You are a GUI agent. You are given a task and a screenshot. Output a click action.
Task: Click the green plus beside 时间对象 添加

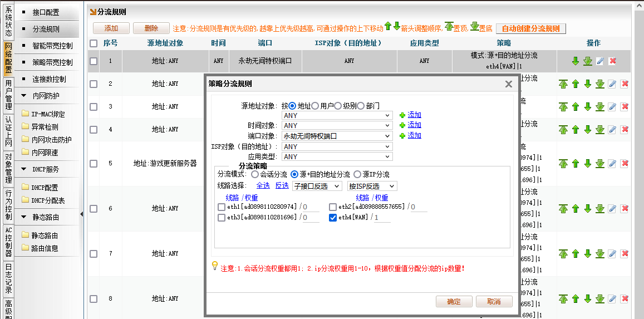tap(402, 125)
